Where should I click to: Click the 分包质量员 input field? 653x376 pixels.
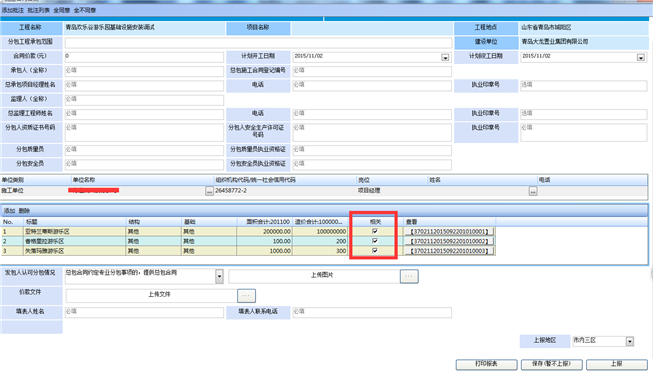tap(144, 150)
